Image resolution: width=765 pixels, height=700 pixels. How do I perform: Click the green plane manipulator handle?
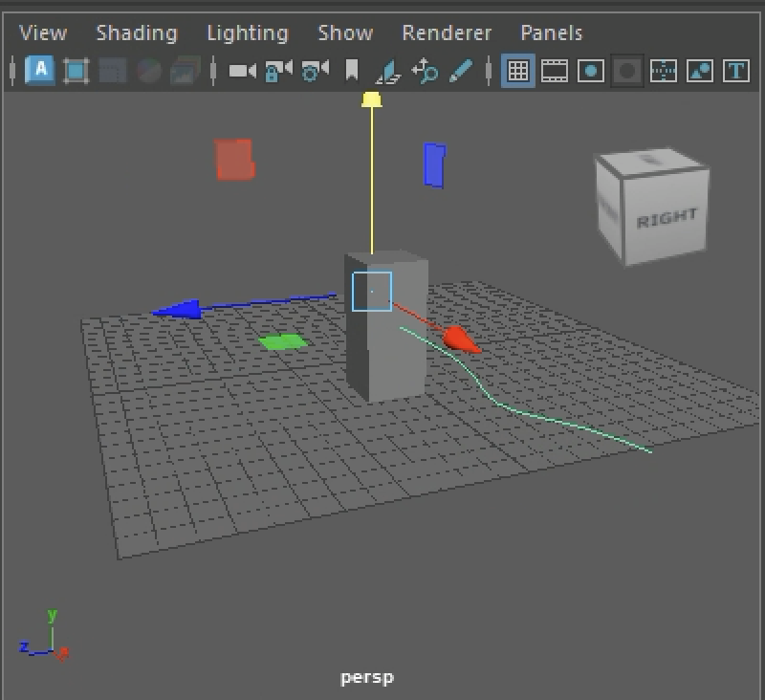(283, 341)
